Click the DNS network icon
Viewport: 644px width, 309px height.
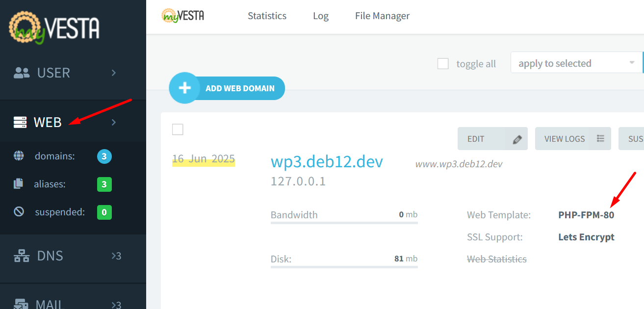tap(22, 256)
